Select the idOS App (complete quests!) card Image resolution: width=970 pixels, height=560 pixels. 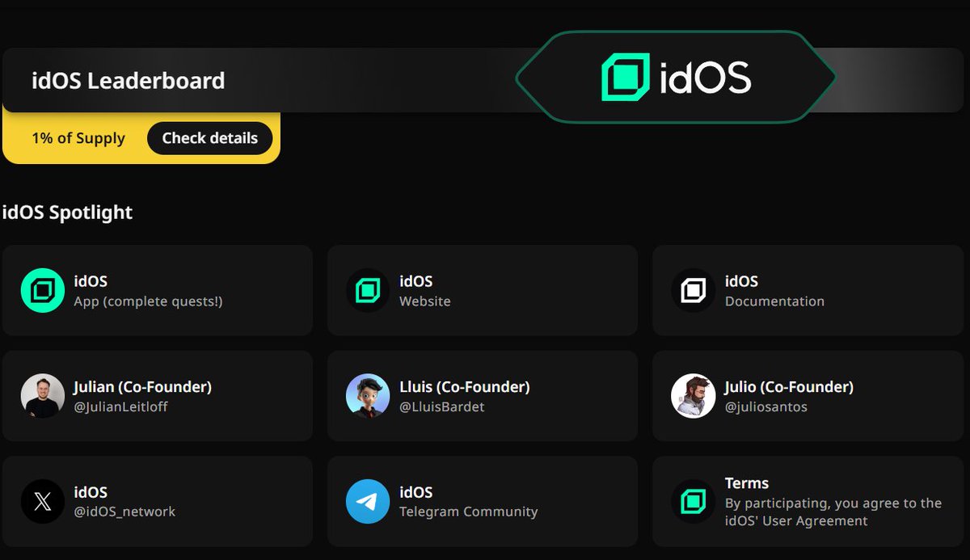[x=158, y=291]
